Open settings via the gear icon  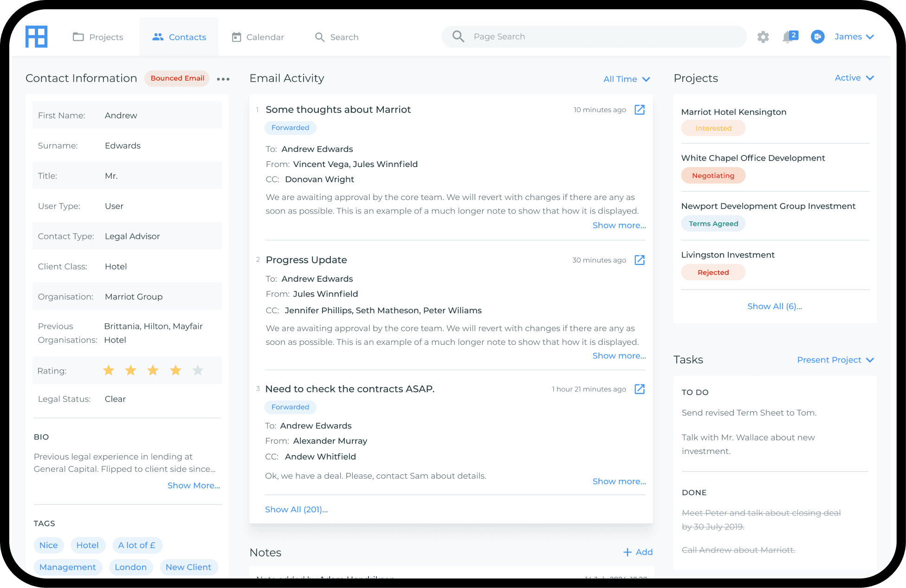tap(763, 37)
